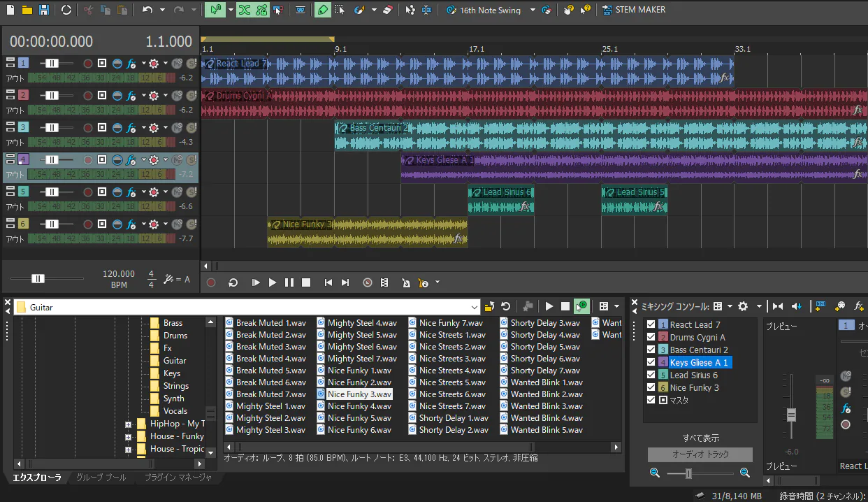Click the オーディオ トラック button

[x=700, y=454]
